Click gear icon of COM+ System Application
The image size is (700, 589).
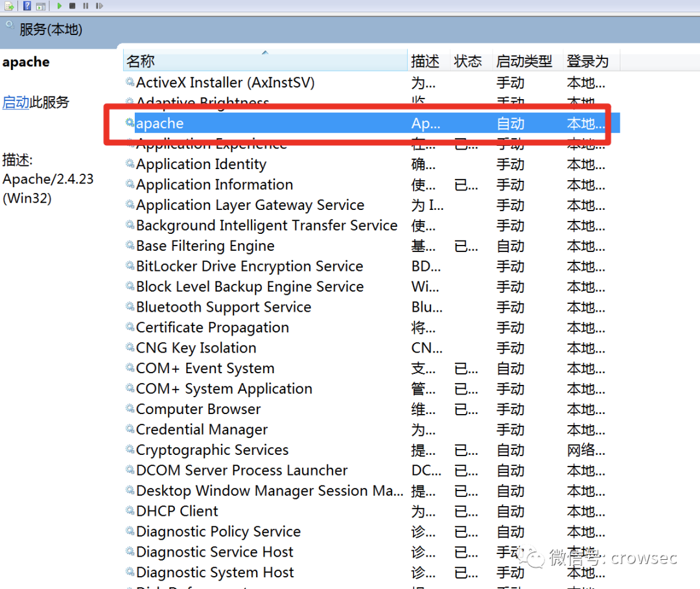pyautogui.click(x=130, y=388)
